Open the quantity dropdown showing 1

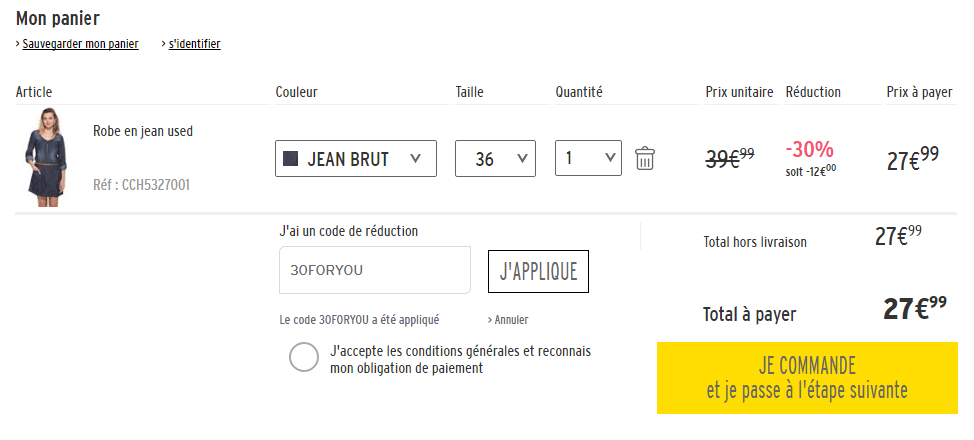(x=588, y=158)
